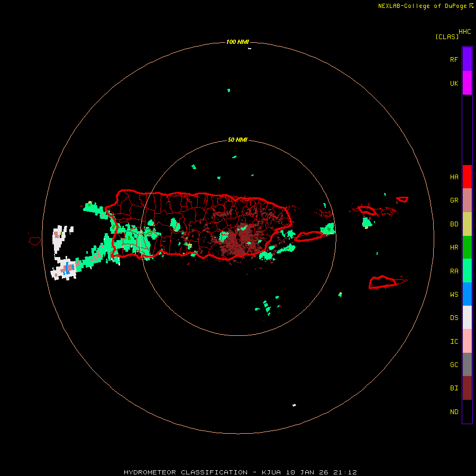Click the ND black legend swatch
The height and width of the screenshot is (476, 476).
(x=467, y=411)
